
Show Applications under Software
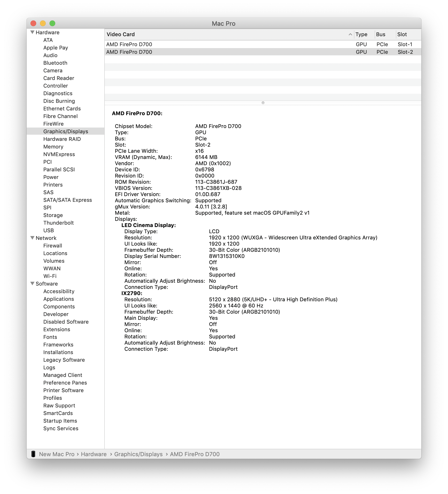coord(59,298)
